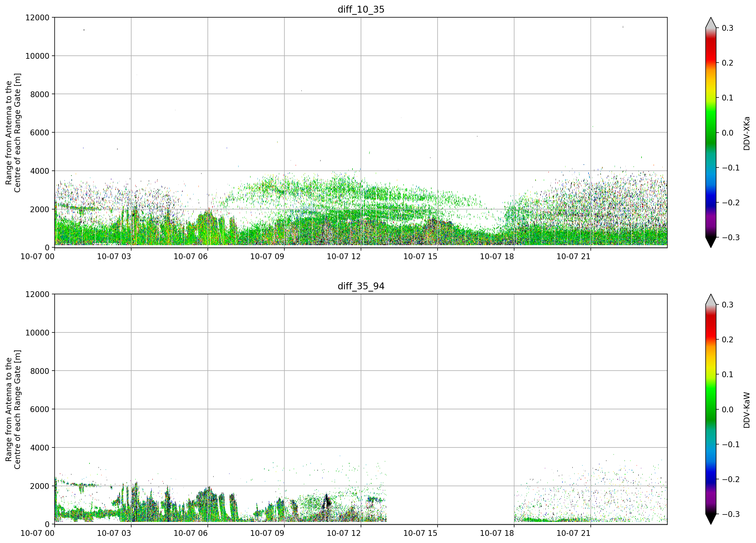Click the gray upper extend arrow of DDV-XKa colorbar
Screen dimensions: 756x543
(x=711, y=23)
